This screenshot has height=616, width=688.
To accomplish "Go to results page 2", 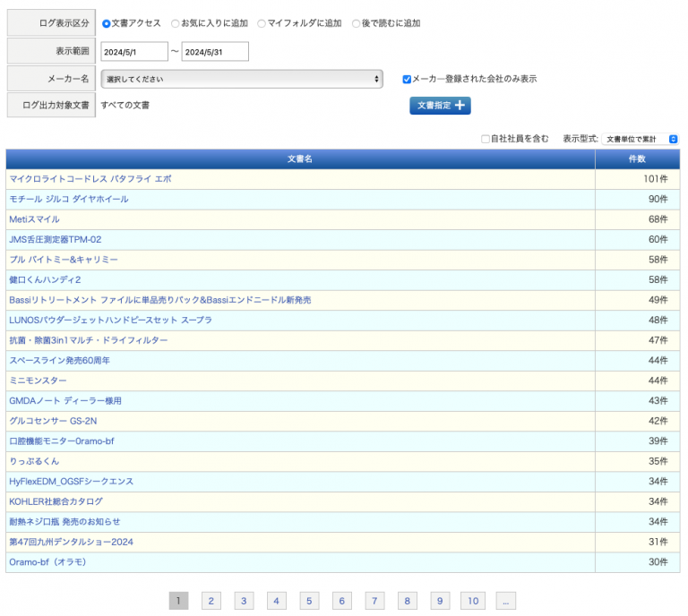I will click(x=211, y=601).
